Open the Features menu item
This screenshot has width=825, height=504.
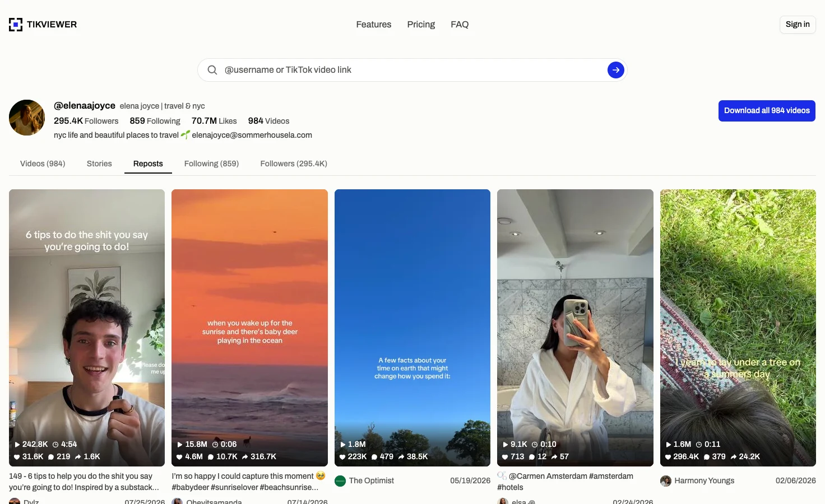[x=374, y=25]
